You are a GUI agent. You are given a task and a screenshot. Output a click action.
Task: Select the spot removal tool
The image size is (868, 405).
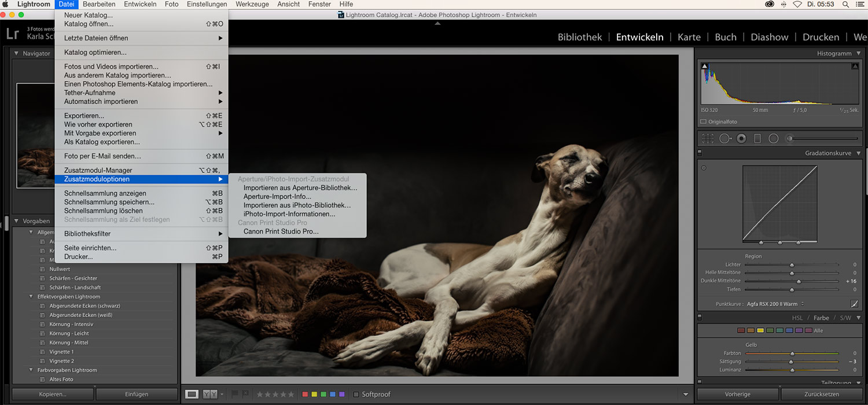pyautogui.click(x=725, y=138)
